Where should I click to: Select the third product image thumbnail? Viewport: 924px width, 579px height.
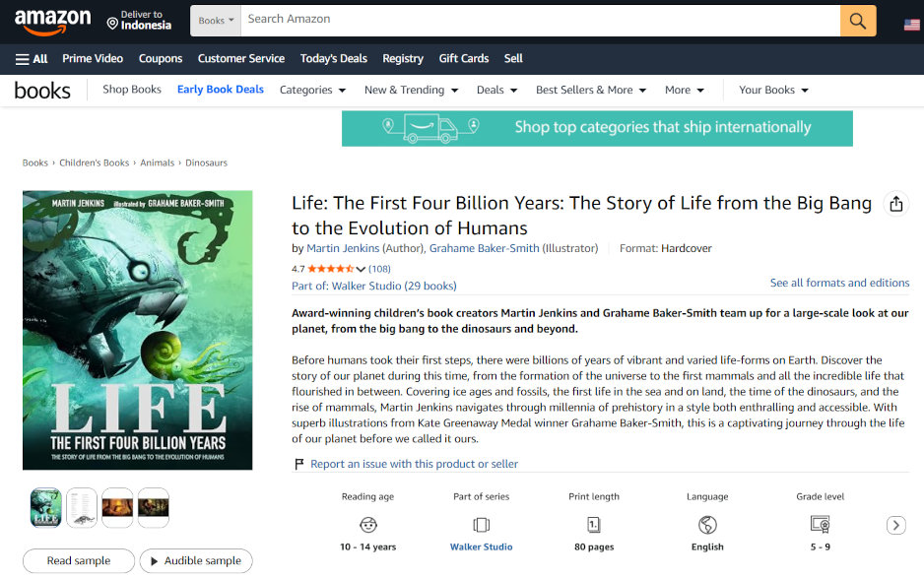tap(117, 507)
